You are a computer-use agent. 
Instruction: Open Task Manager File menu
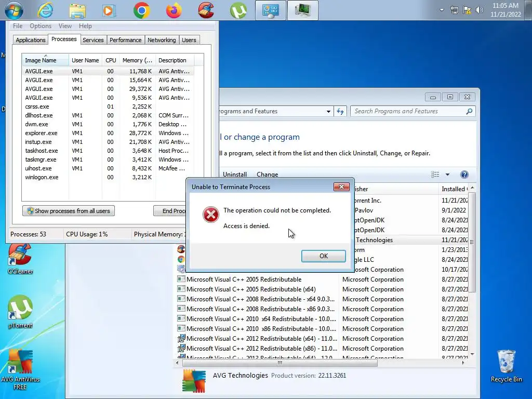(x=18, y=26)
